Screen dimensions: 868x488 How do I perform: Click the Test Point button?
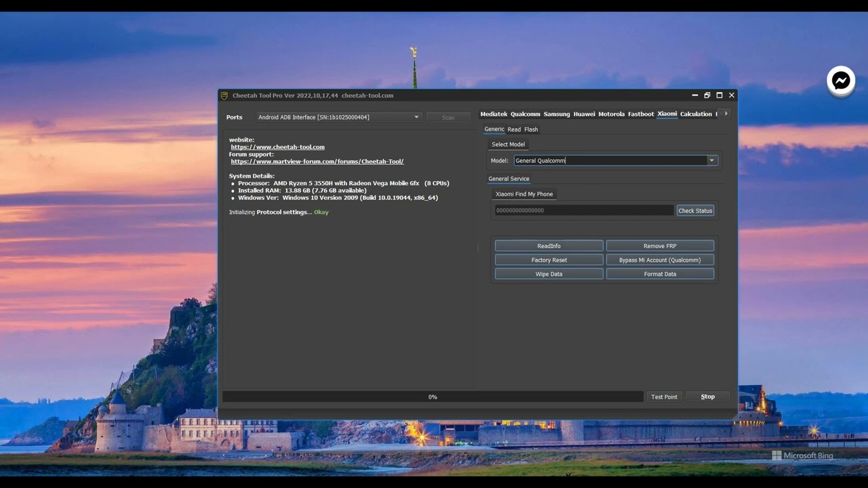(664, 397)
